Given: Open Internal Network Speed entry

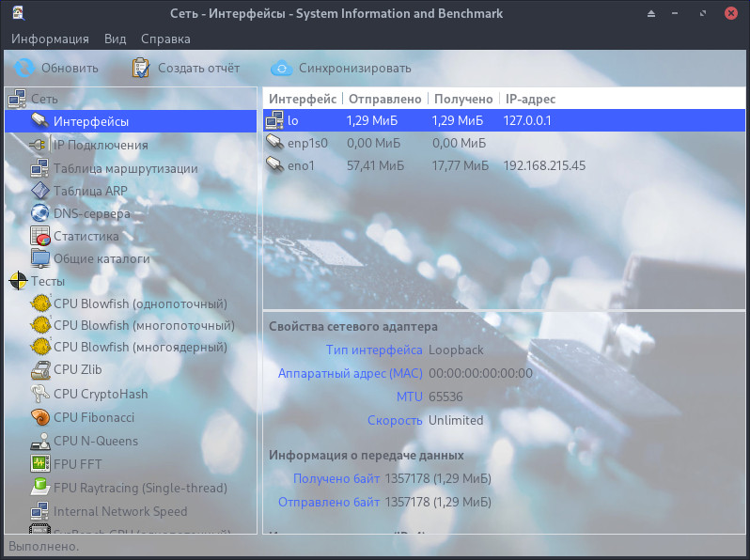Looking at the screenshot, I should click(120, 512).
